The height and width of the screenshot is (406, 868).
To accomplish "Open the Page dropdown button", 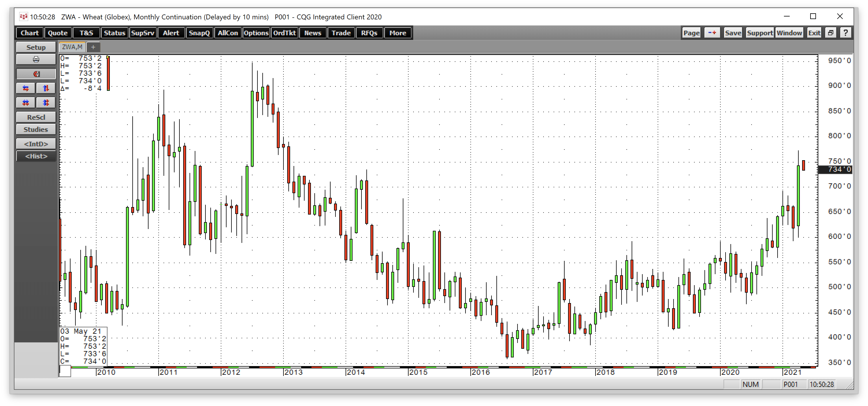I will pos(691,33).
